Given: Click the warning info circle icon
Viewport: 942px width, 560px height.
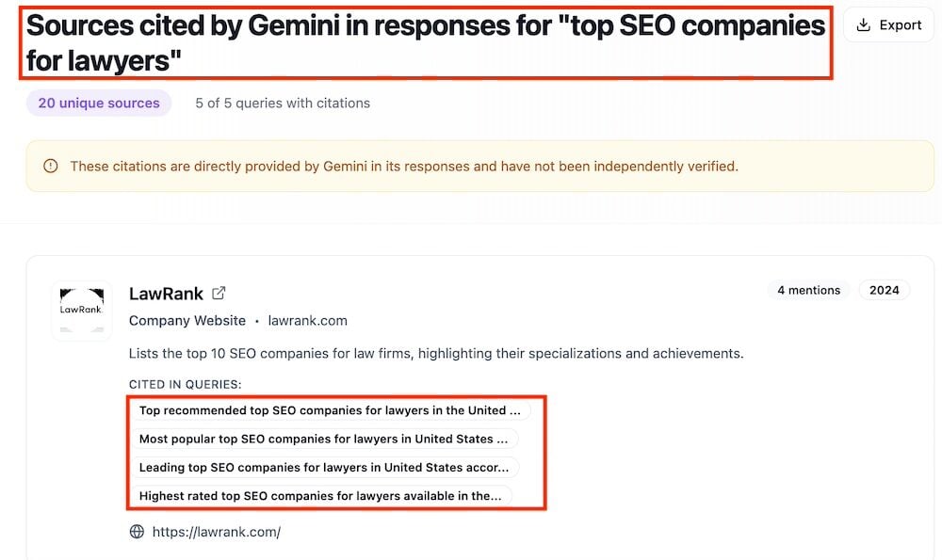Looking at the screenshot, I should pyautogui.click(x=51, y=167).
